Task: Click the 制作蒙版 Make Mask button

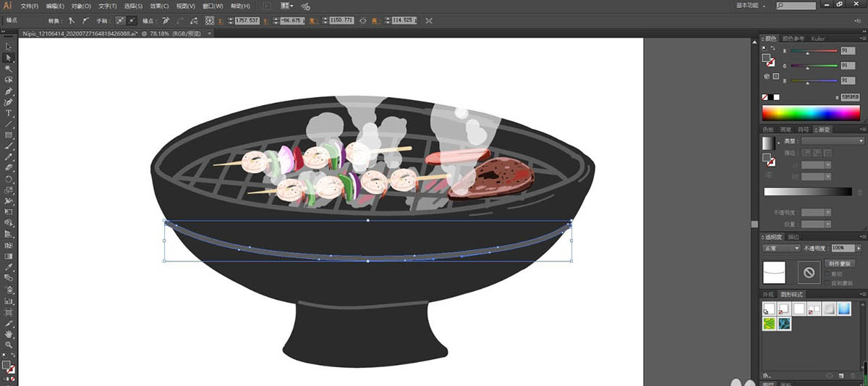Action: click(x=840, y=264)
